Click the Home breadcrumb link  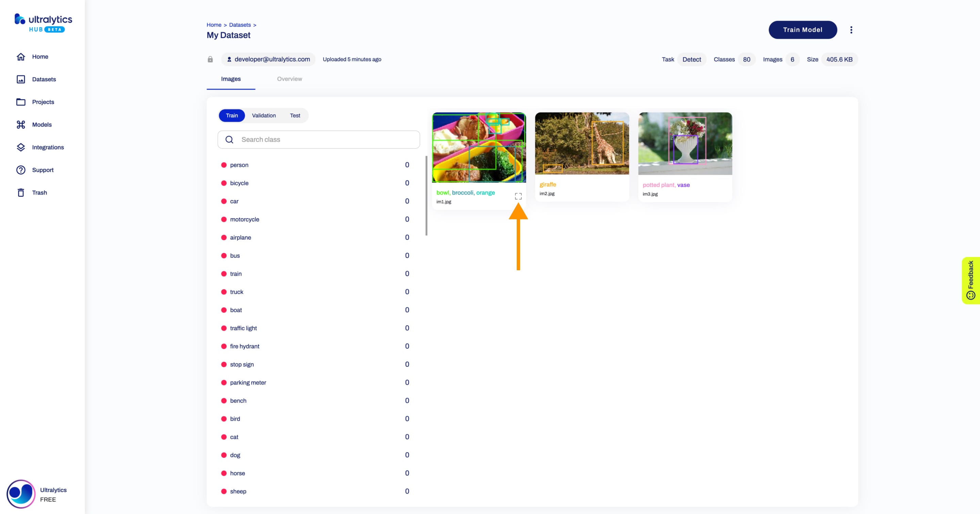214,24
